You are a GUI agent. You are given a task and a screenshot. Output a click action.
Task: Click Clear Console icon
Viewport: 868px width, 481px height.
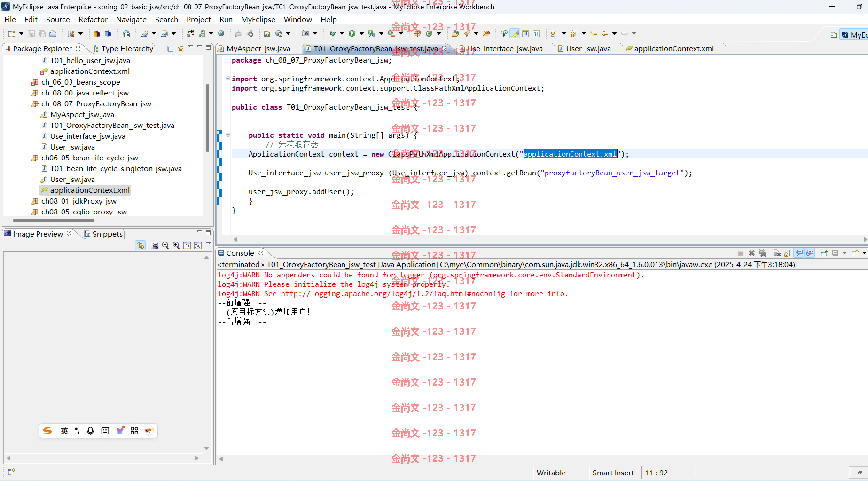click(777, 253)
